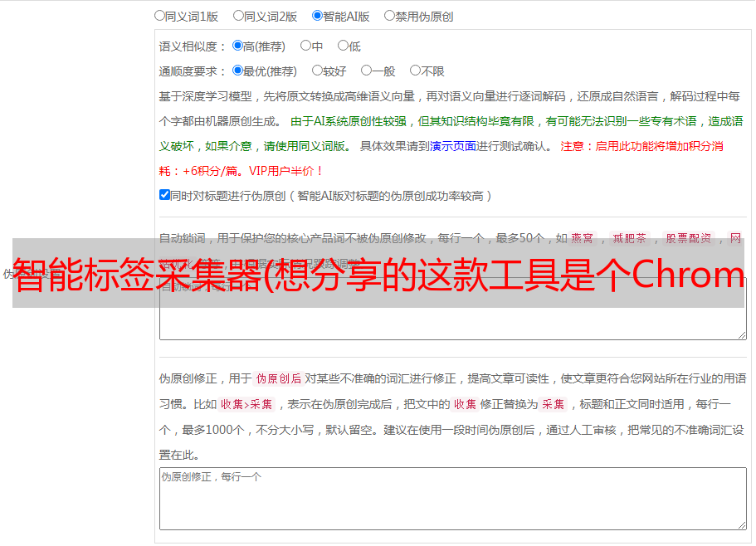Click the VIP用户半价 red notice text
The width and height of the screenshot is (756, 546).
(x=286, y=171)
